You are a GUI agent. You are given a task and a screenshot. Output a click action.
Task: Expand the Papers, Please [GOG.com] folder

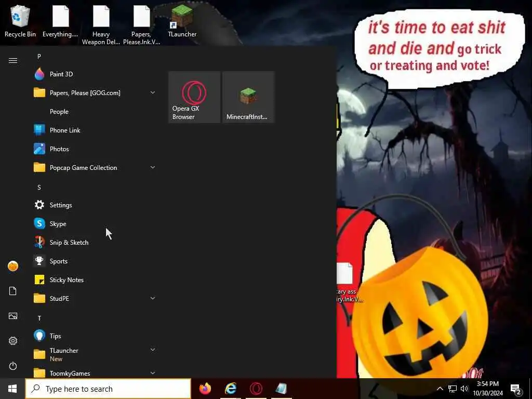pyautogui.click(x=95, y=92)
